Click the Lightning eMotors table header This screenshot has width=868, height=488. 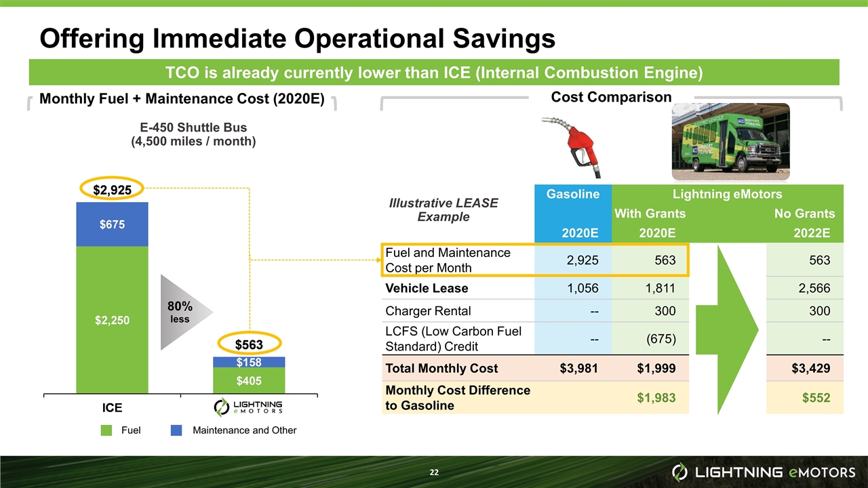(727, 195)
